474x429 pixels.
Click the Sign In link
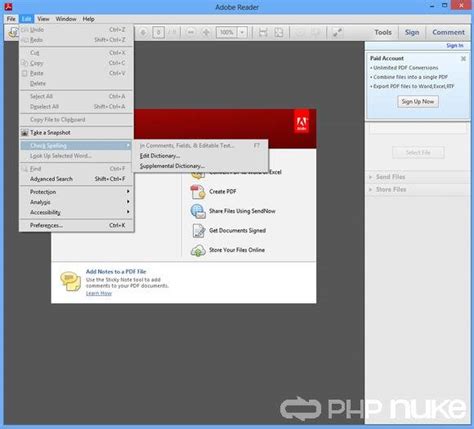pyautogui.click(x=455, y=45)
